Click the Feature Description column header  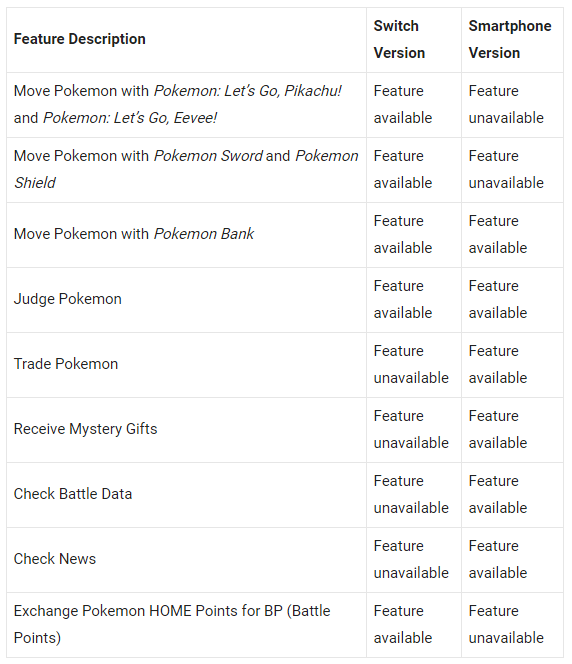click(x=80, y=39)
